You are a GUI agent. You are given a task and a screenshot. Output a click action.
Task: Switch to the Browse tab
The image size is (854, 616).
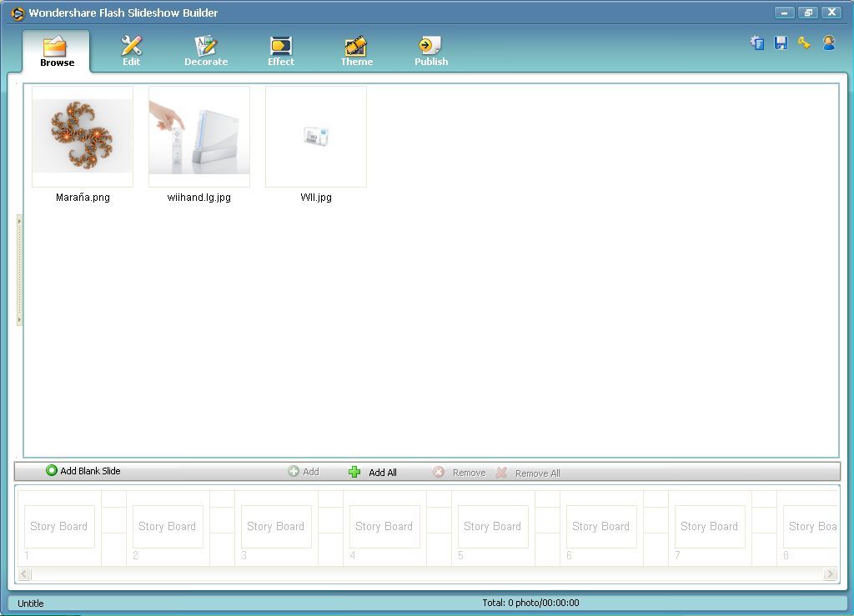point(57,51)
